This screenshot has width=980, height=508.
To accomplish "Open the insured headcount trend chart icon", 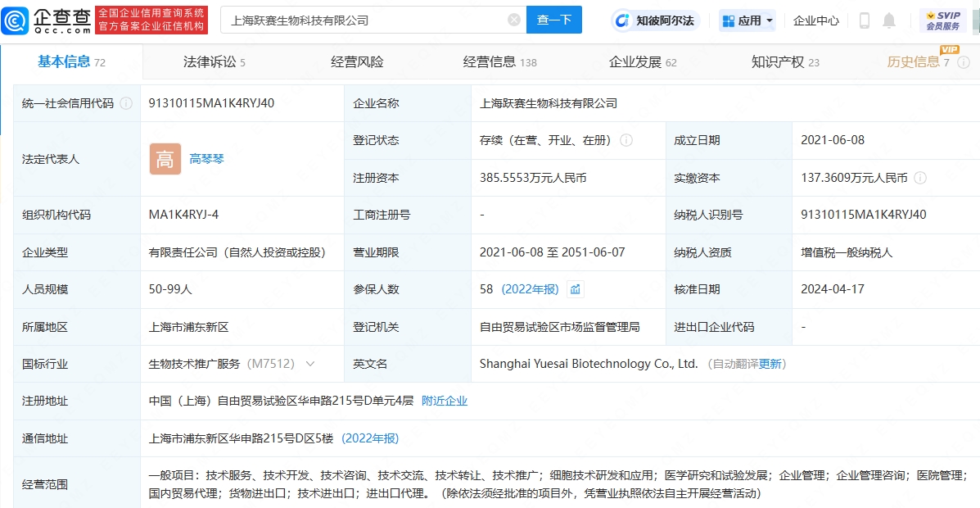I will point(575,289).
